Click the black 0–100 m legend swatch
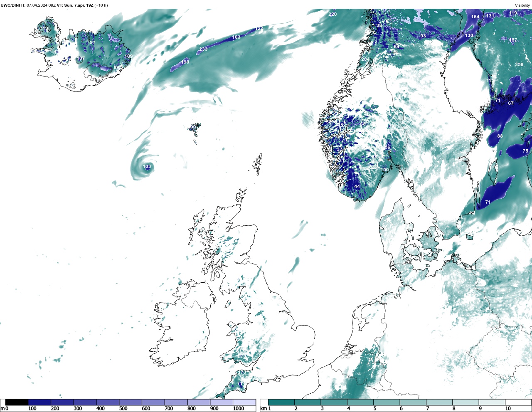532x412 pixels. [x=17, y=402]
